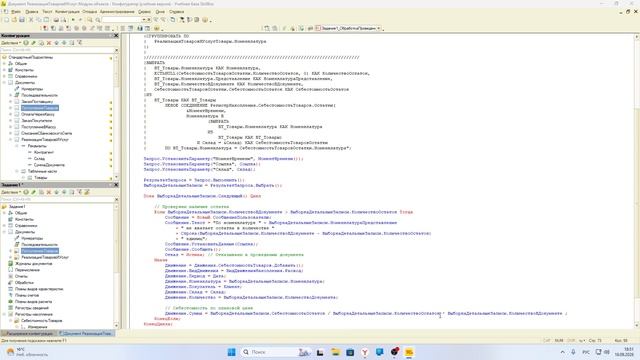Click green add icon in Конфигурация panel
The width and height of the screenshot is (640, 360).
(x=26, y=42)
